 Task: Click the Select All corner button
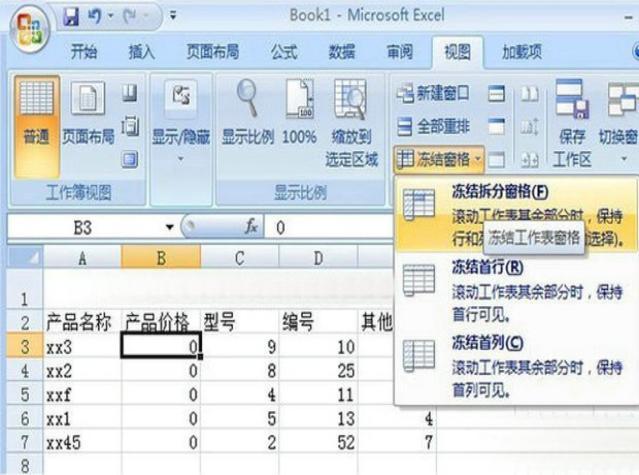pos(24,257)
